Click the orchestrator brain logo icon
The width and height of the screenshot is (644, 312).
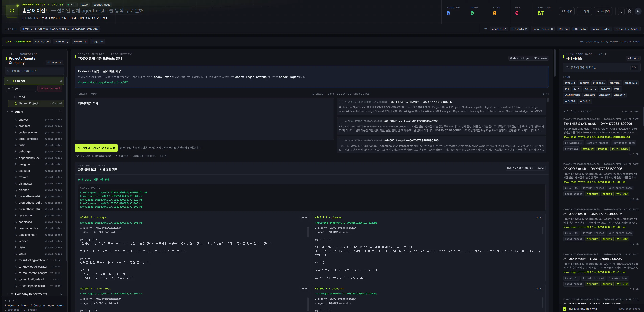coord(12,11)
